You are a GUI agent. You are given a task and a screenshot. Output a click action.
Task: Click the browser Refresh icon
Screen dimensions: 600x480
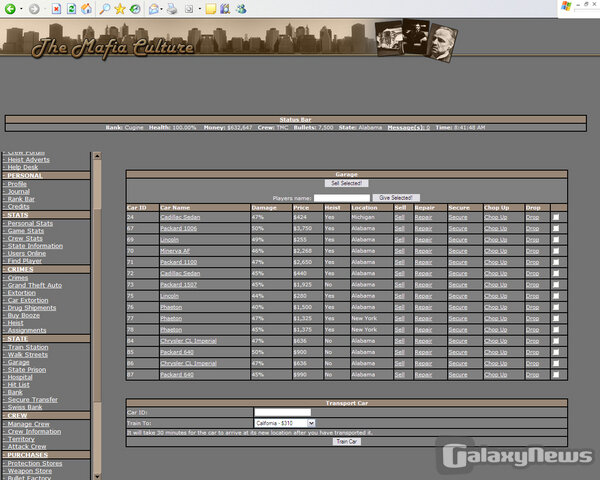71,8
